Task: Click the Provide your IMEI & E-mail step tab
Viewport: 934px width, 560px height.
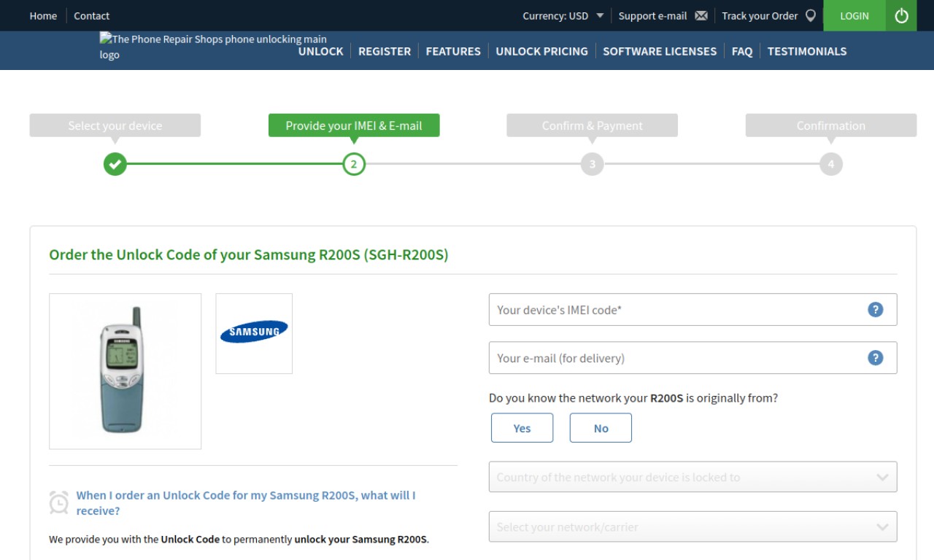Action: coord(354,125)
